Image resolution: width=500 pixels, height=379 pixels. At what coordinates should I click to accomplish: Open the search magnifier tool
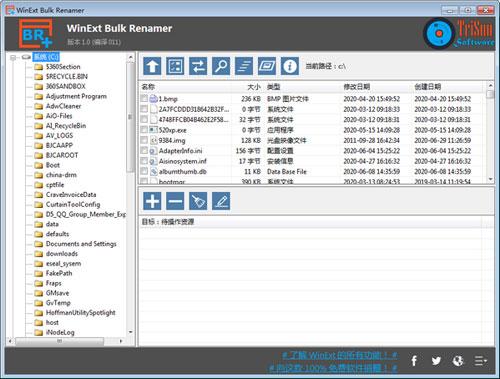click(x=221, y=66)
